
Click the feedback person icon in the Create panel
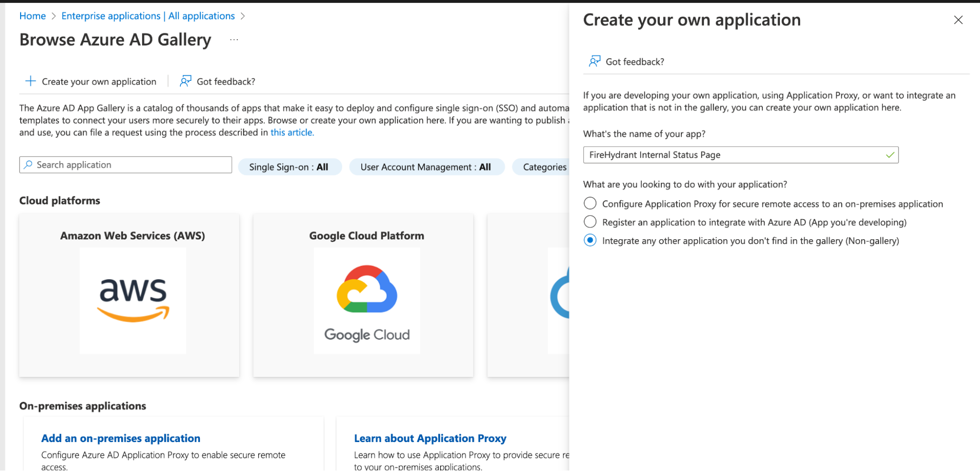coord(594,61)
